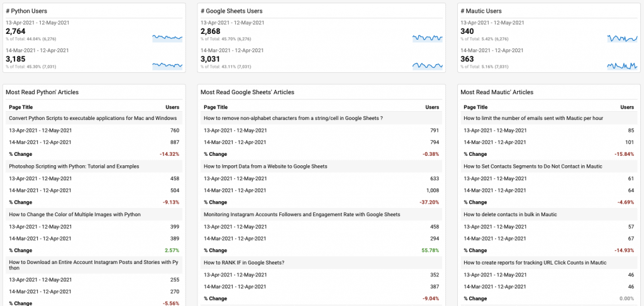Screen dimensions: 644x306
Task: Click the Google Sheets Users current-period sparkline
Action: click(428, 38)
